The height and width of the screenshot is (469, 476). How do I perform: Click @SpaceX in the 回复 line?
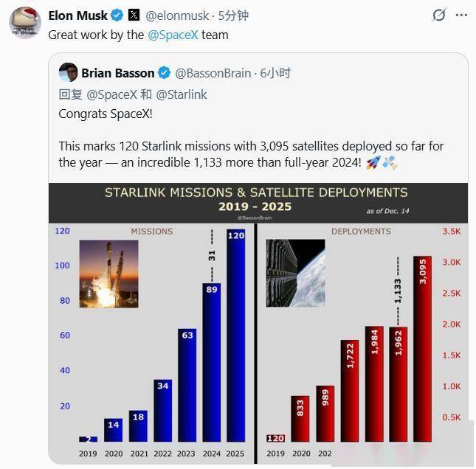point(110,94)
